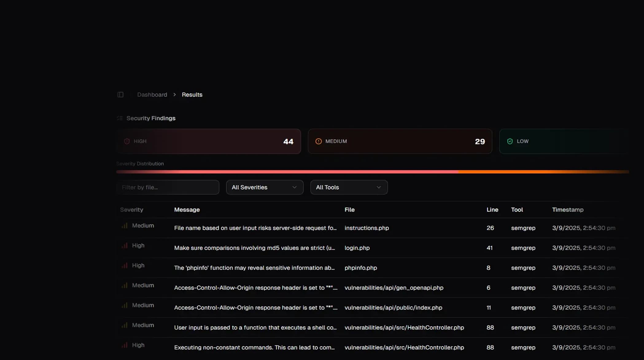Open vulnerabilities/api/gen_openapi.php finding row

pyautogui.click(x=394, y=288)
